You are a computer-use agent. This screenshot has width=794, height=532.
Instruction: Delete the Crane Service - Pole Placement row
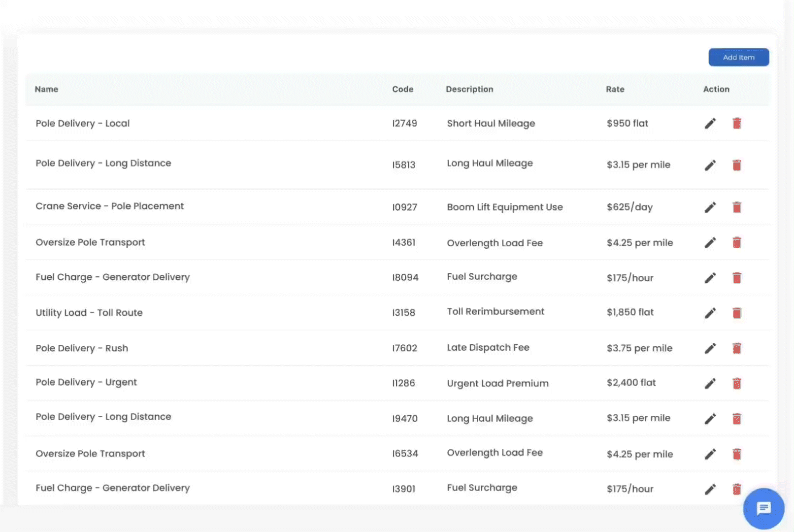tap(736, 207)
